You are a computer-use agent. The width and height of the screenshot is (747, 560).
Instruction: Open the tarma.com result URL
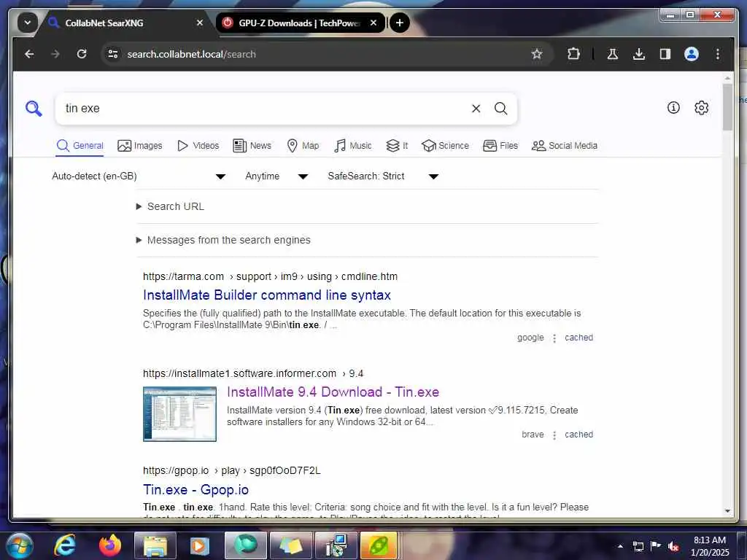pos(270,276)
